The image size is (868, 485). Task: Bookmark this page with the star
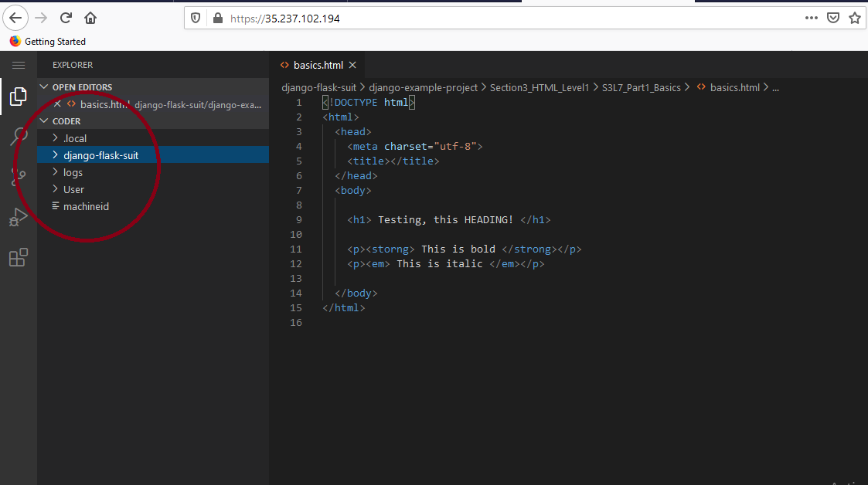(x=855, y=19)
